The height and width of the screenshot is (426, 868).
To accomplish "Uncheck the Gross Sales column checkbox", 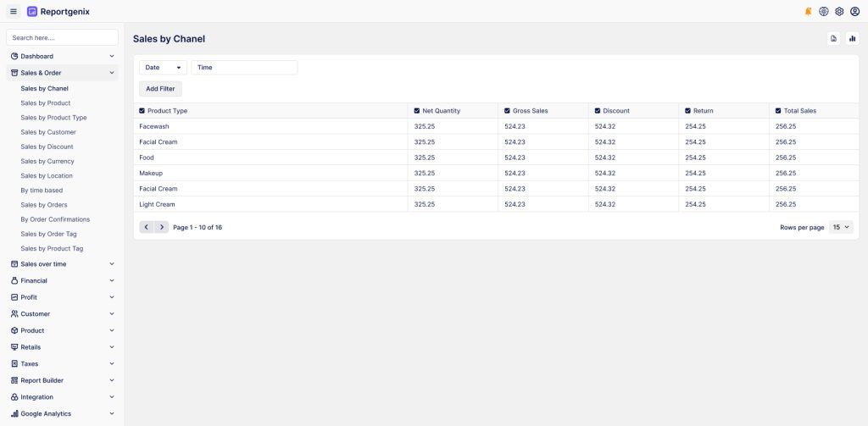I will pos(507,111).
